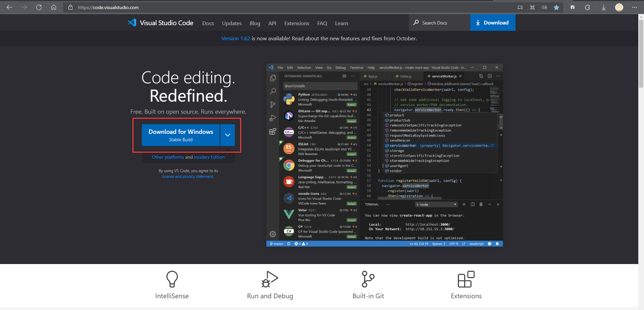The image size is (644, 310).
Task: Go back using the browser back arrow
Action: pos(9,7)
